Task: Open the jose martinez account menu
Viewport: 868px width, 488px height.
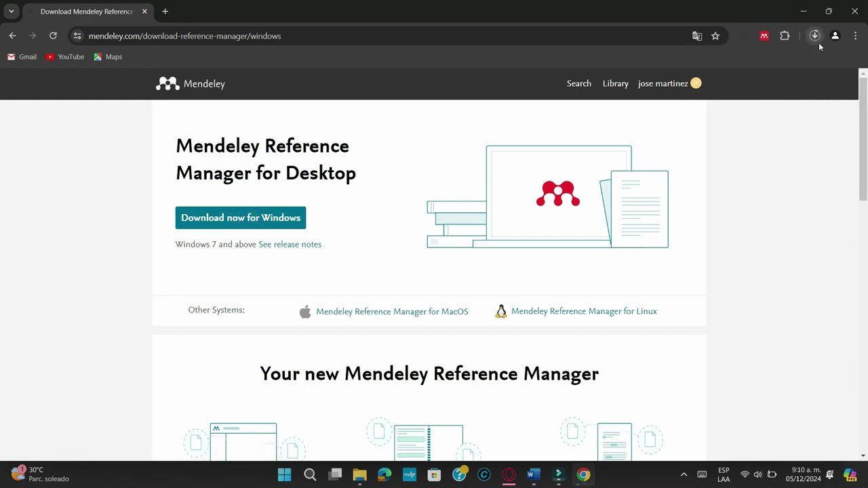Action: point(670,83)
